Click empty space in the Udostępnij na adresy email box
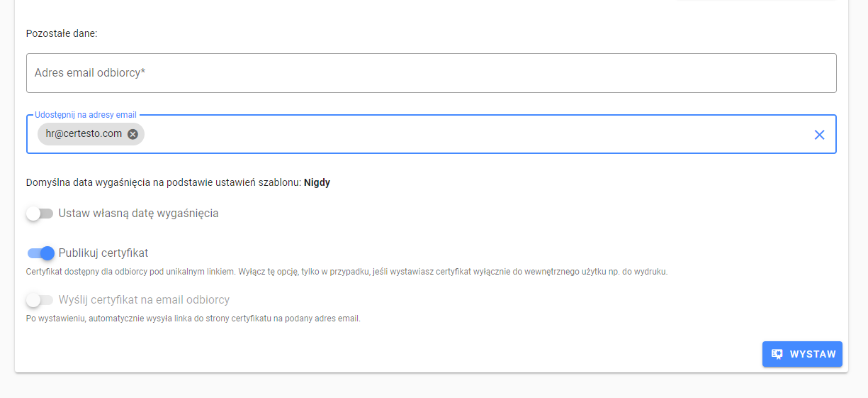 475,134
